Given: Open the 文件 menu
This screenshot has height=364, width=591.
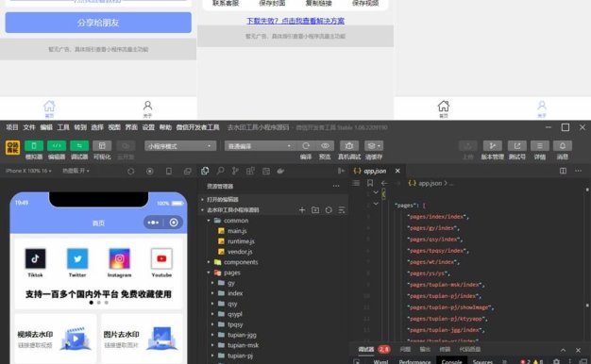Looking at the screenshot, I should (29, 127).
